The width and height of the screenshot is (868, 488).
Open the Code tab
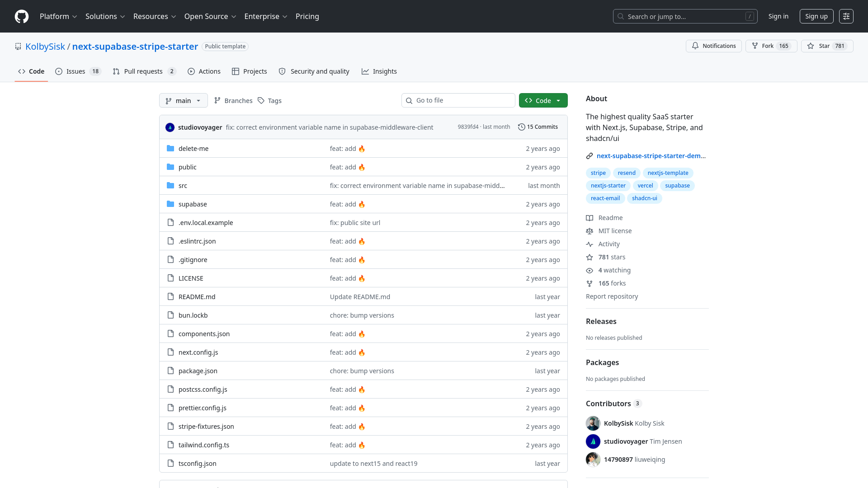coord(31,71)
